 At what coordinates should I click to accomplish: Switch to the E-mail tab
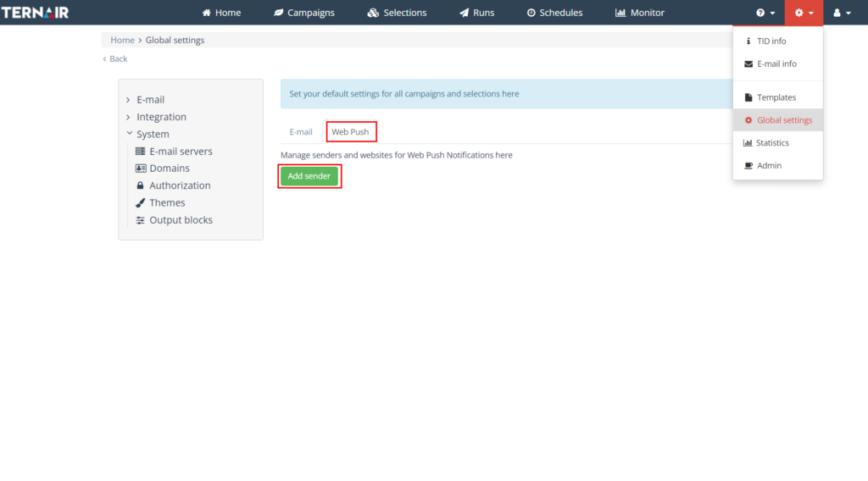[301, 131]
